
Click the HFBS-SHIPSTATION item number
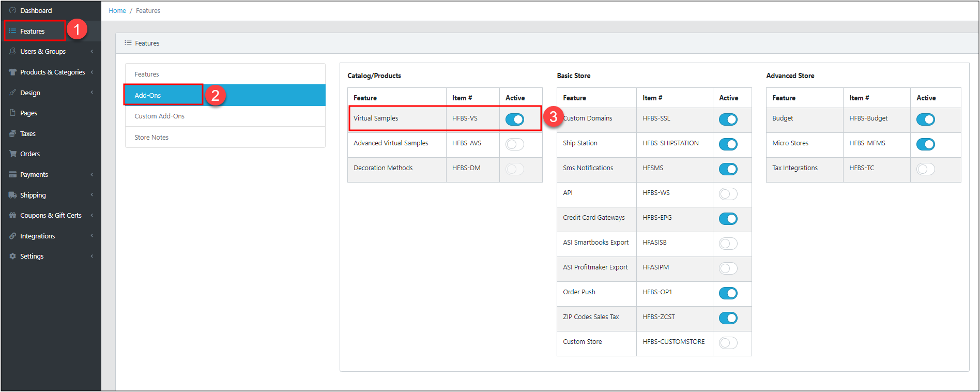coord(670,143)
